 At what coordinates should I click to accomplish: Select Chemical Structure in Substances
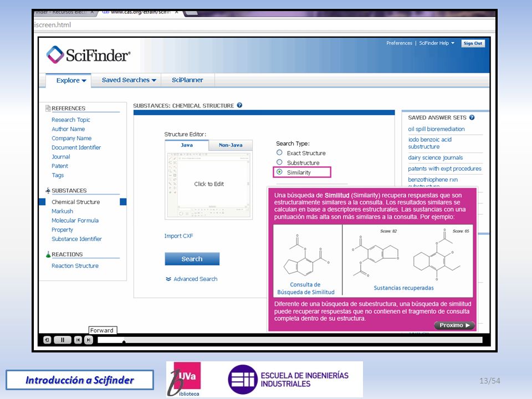[76, 202]
